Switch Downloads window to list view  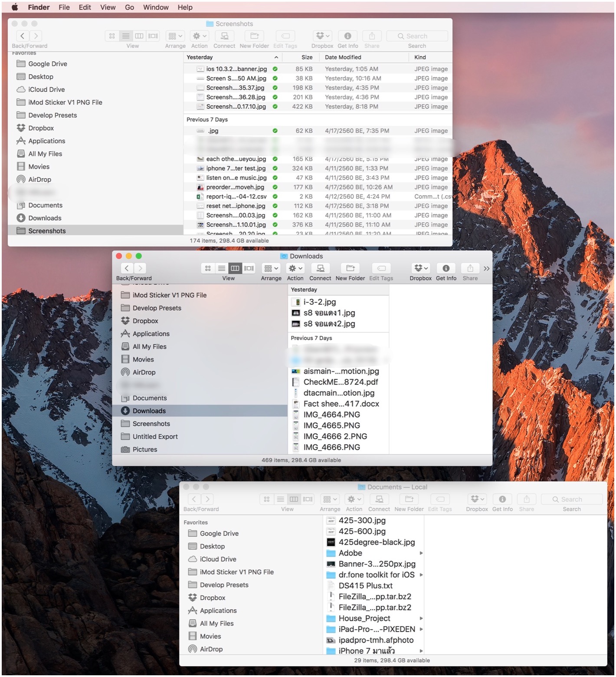(x=221, y=268)
